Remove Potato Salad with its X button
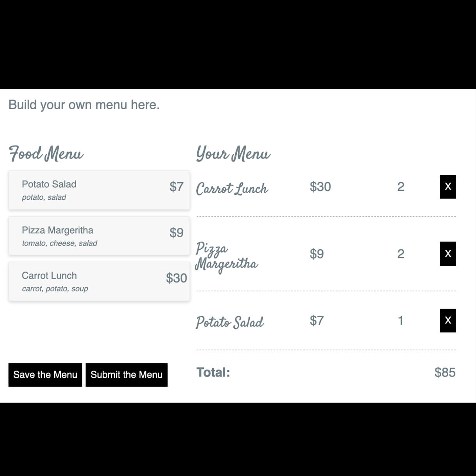 click(448, 321)
